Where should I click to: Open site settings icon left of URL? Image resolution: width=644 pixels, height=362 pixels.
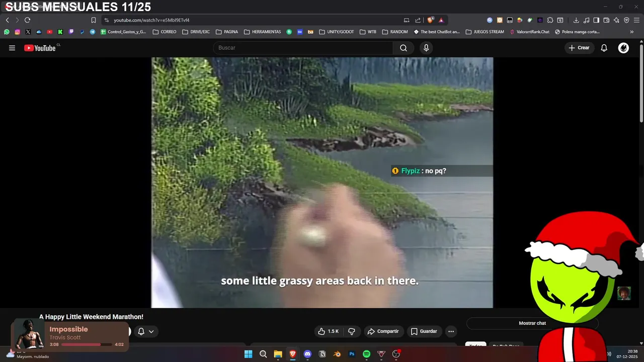[106, 20]
